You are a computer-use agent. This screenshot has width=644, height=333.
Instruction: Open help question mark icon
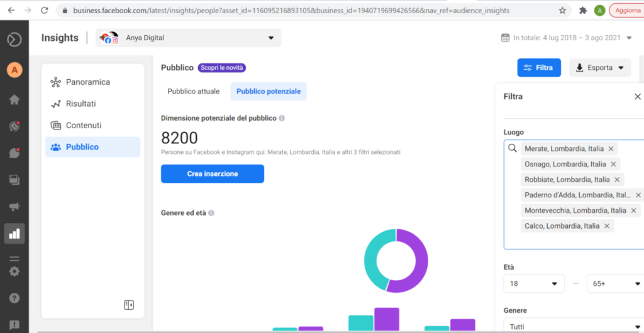pos(14,298)
